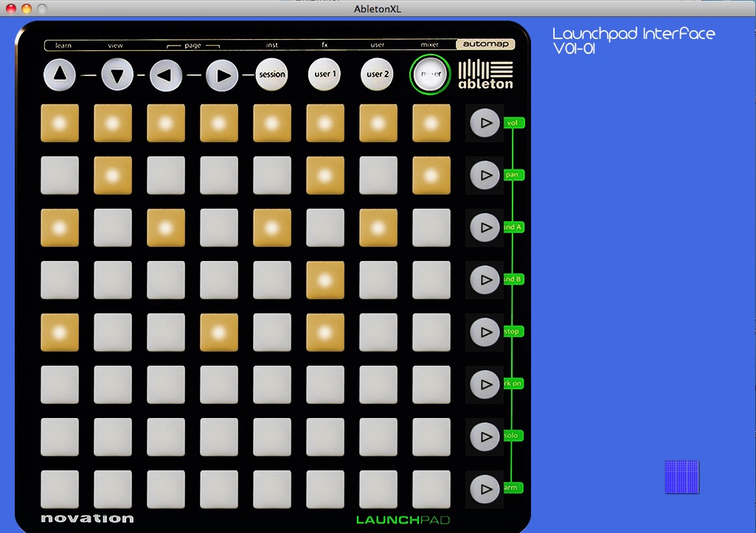Viewport: 756px width, 533px height.
Task: Toggle the lit stop-row pad under right arrow
Action: 219,332
